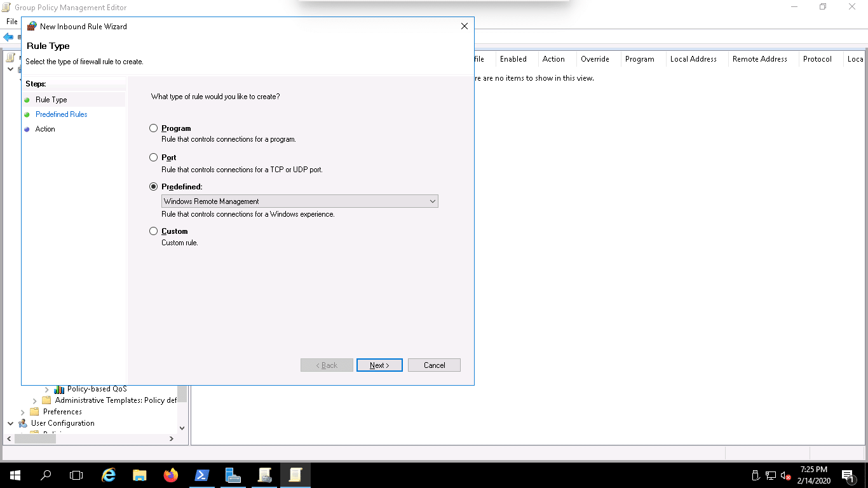Viewport: 868px width, 488px height.
Task: Sort rules by Remote Address column
Action: [760, 59]
